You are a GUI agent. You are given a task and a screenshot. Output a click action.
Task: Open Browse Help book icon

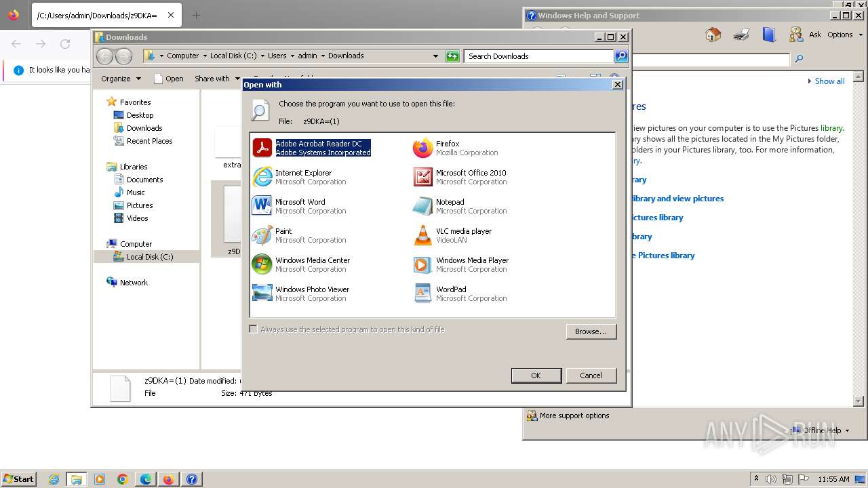tap(768, 35)
